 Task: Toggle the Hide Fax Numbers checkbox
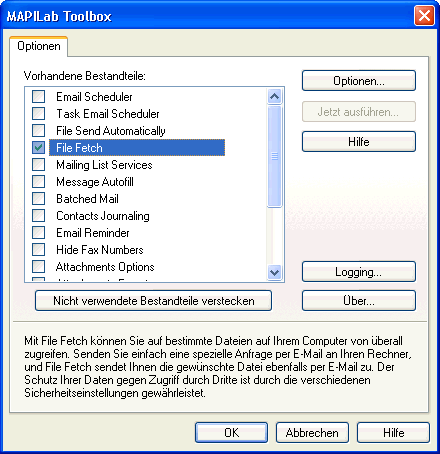[x=38, y=250]
